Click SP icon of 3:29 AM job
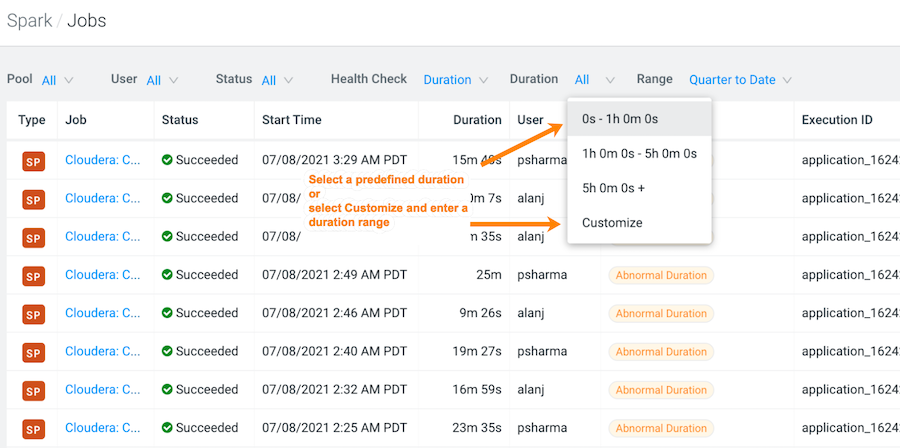900x448 pixels. [x=33, y=161]
